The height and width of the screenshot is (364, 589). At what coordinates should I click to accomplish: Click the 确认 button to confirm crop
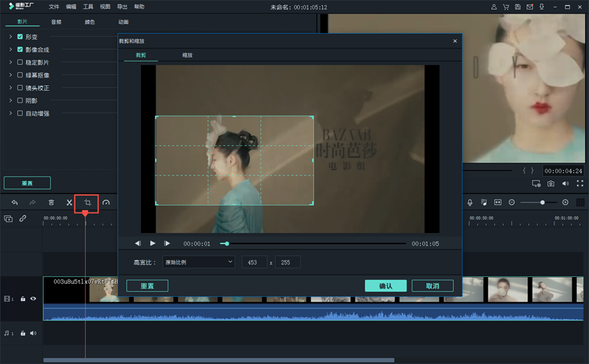[x=385, y=286]
